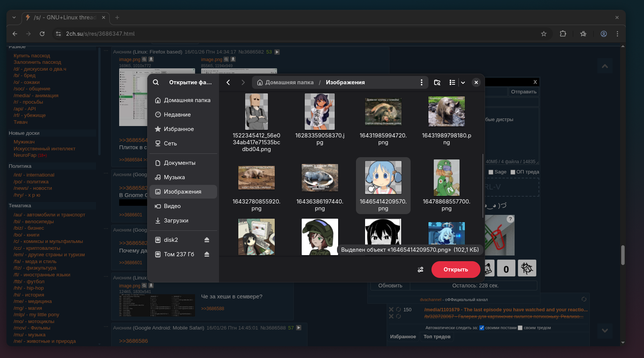Click the Открыть button
644x358 pixels.
coord(456,270)
